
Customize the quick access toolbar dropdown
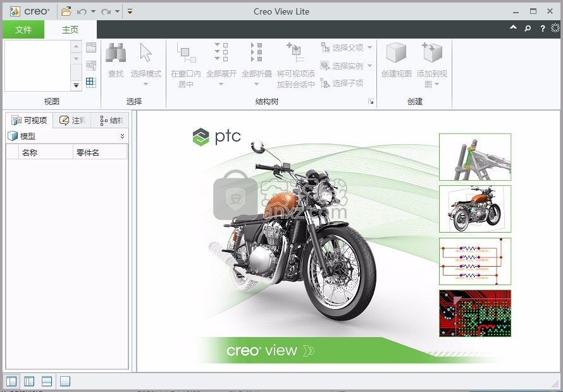pos(130,11)
